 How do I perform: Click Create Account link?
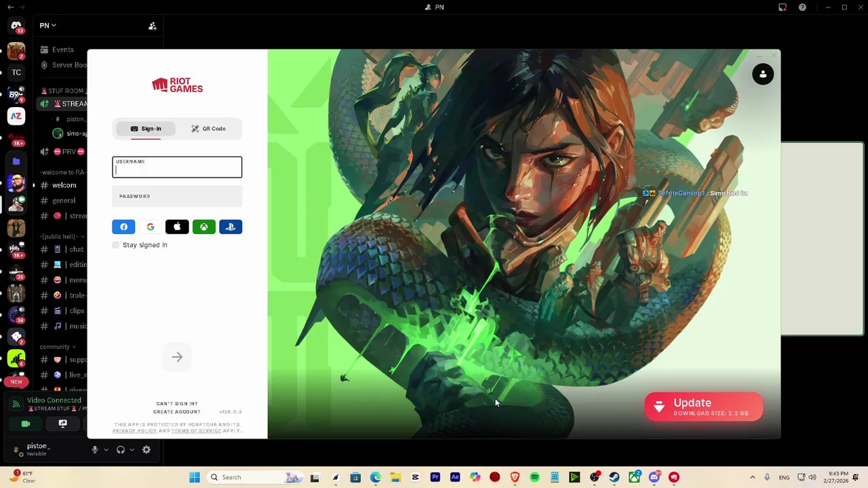click(x=177, y=412)
